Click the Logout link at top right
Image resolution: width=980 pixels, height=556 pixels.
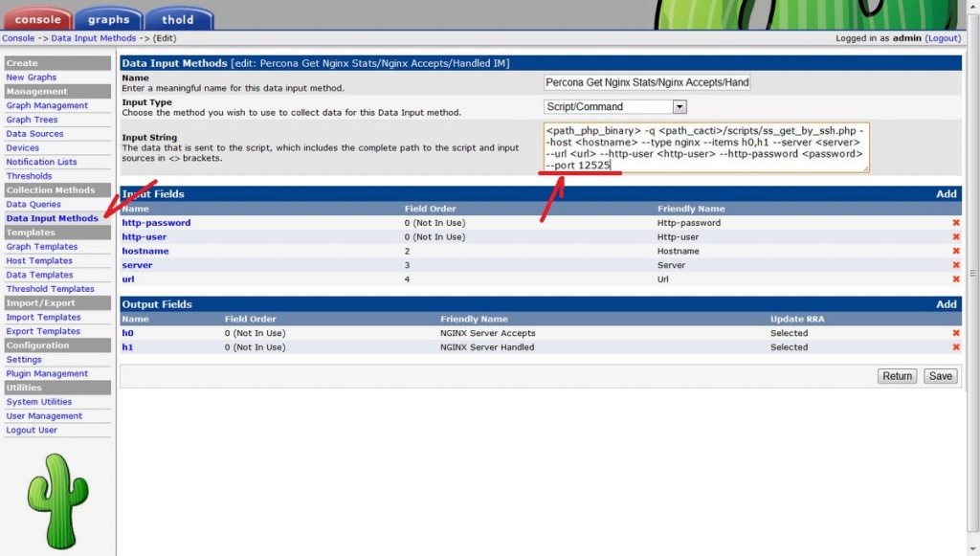coord(942,38)
